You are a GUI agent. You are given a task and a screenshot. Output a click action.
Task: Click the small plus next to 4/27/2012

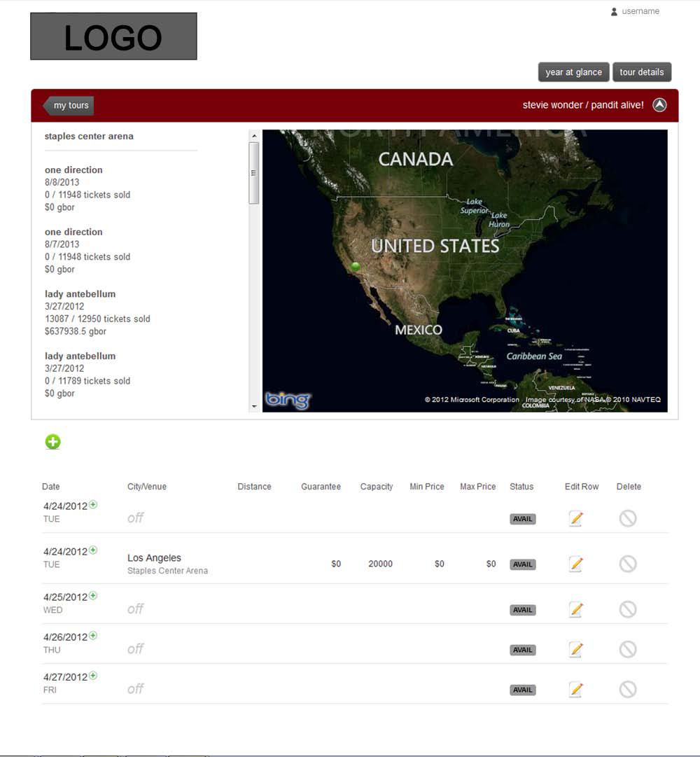tap(93, 675)
